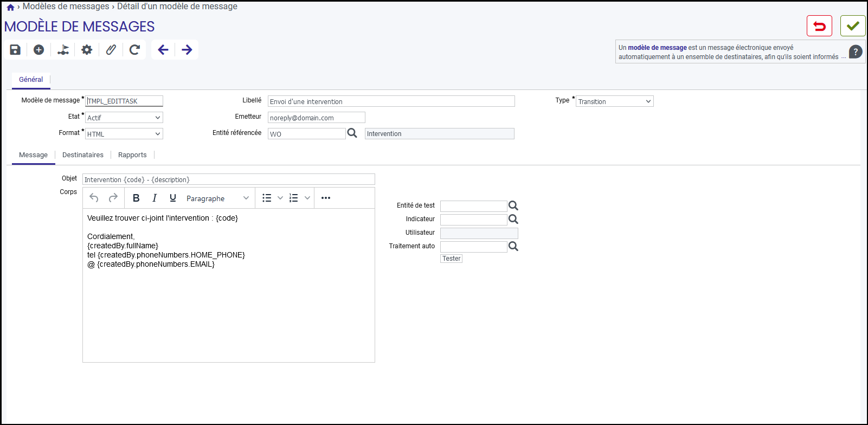This screenshot has height=425, width=868.
Task: Go to previous record with left arrow
Action: coord(163,50)
